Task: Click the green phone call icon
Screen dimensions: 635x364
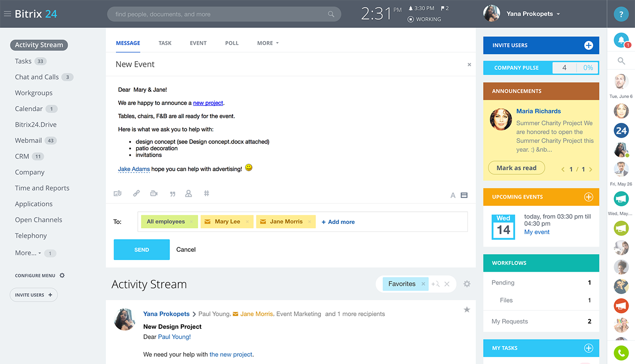Action: (621, 353)
